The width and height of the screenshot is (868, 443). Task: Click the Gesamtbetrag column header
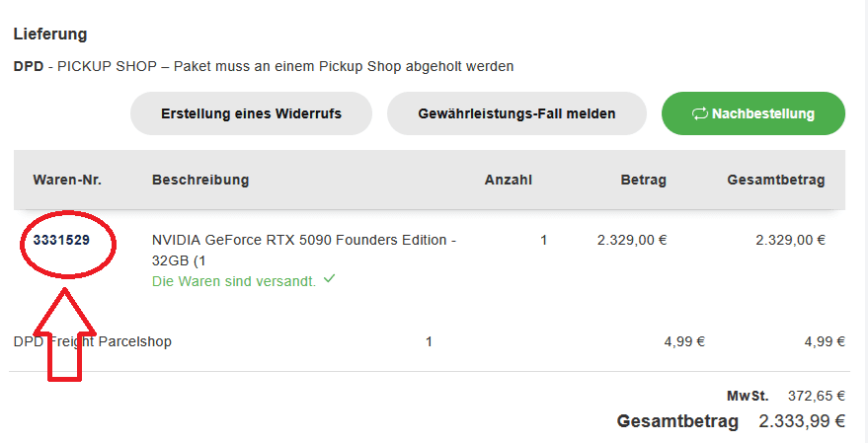coord(775,180)
